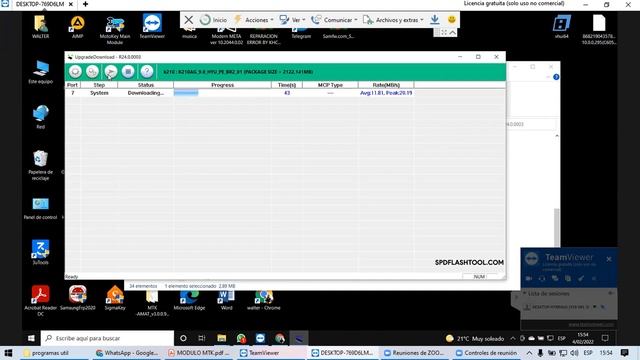Click the Task View icon in remote taskbar

point(202,338)
